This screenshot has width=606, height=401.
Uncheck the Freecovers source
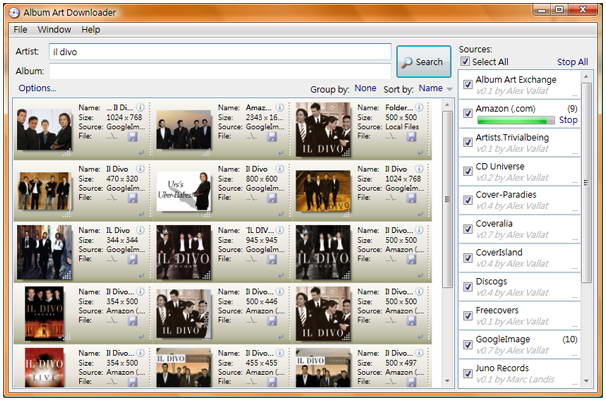(x=468, y=316)
